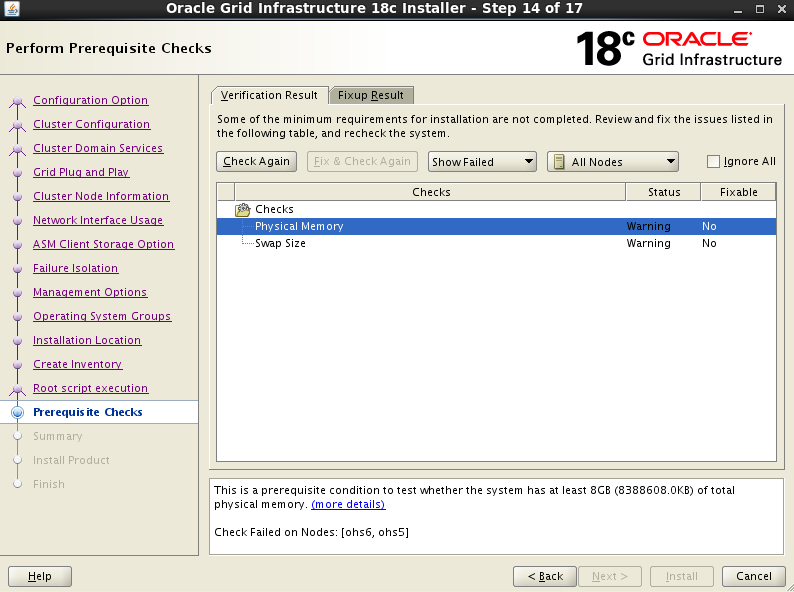Minimize the installer window
The width and height of the screenshot is (794, 592).
pyautogui.click(x=738, y=9)
